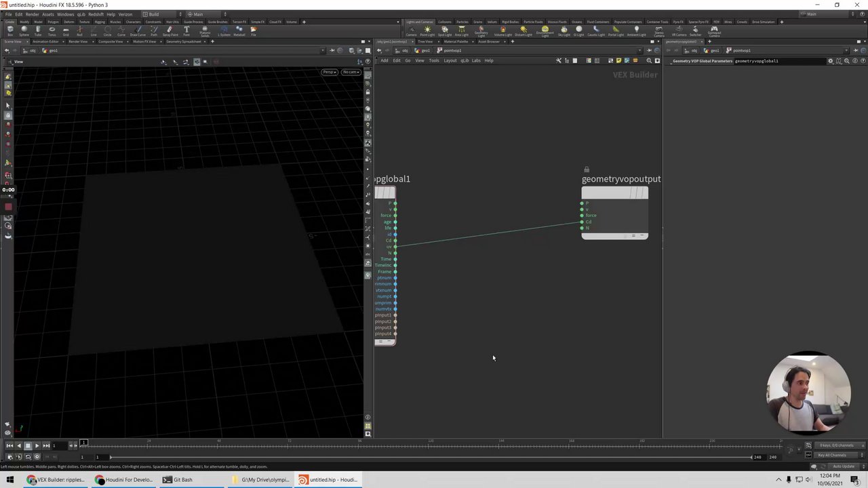Open the parameter gear settings menu
Viewport: 868px width, 488px height.
(830, 61)
